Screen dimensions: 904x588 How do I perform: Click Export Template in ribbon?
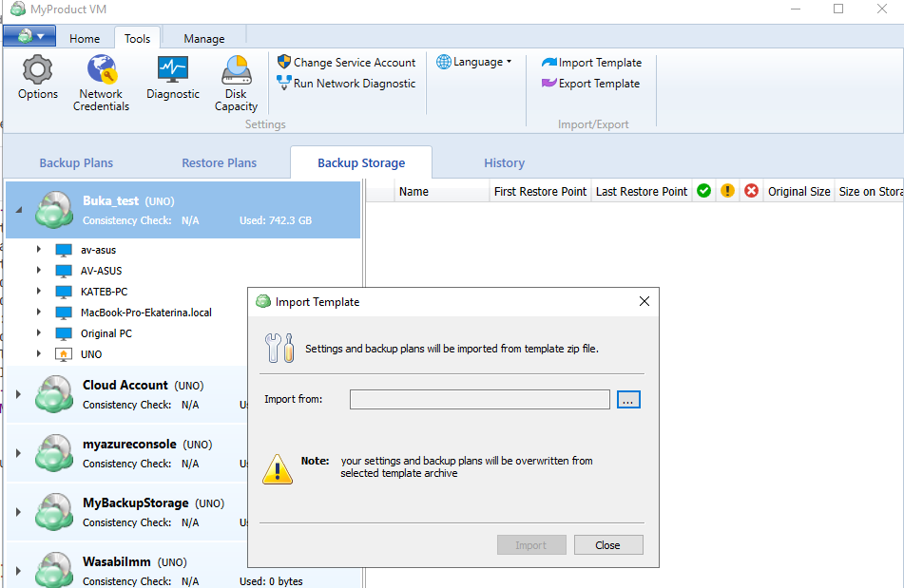(x=590, y=84)
